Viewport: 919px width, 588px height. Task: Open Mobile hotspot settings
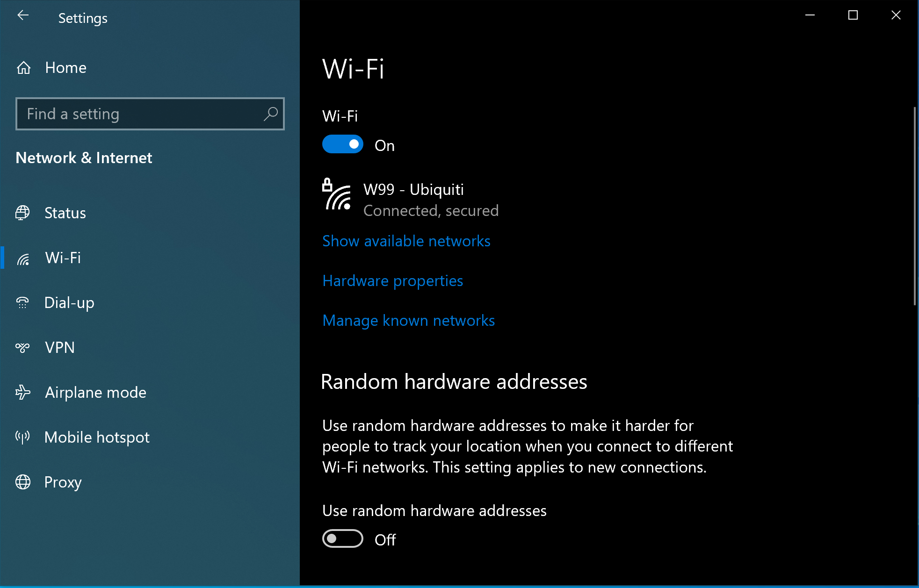[150, 437]
